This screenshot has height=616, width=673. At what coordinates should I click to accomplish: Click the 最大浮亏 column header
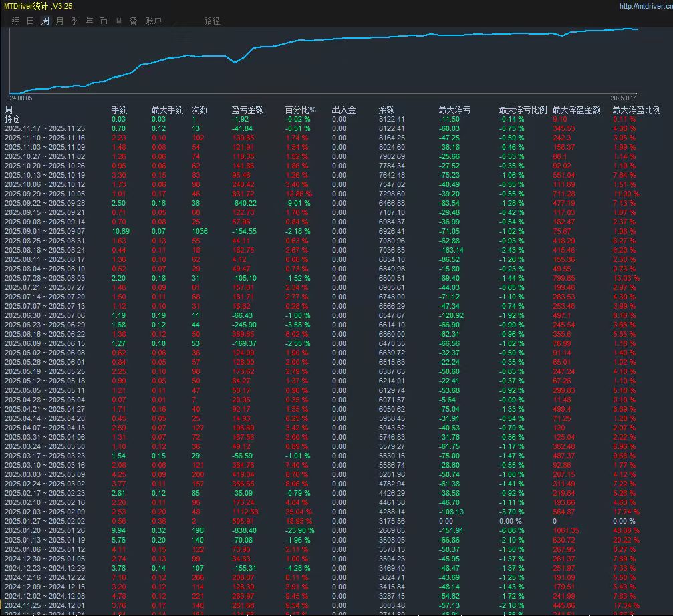454,110
